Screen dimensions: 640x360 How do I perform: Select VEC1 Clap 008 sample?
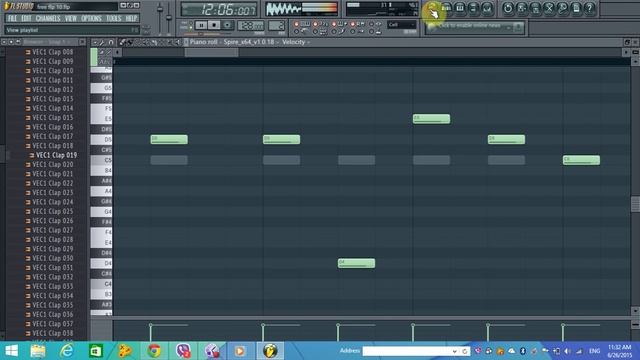point(52,52)
